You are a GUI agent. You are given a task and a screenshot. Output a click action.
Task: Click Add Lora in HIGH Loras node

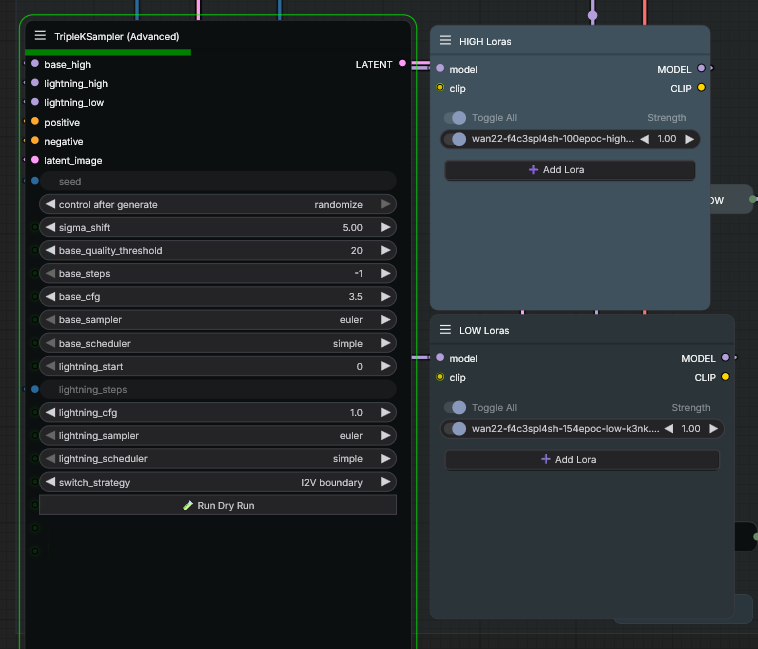(569, 170)
